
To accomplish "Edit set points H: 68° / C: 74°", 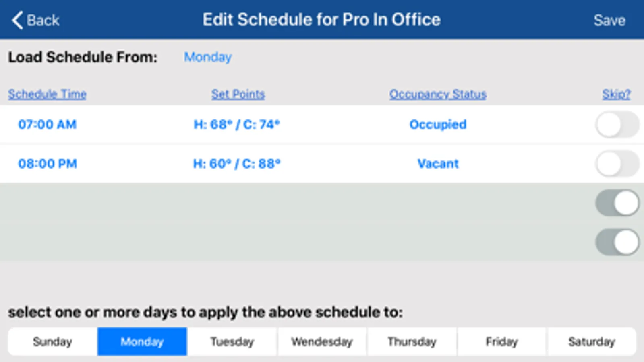I will point(237,124).
